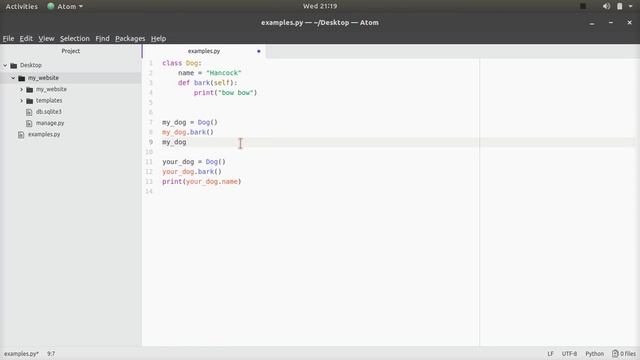This screenshot has width=640, height=360.
Task: Click the "def bark(self):" line
Action: (x=207, y=83)
